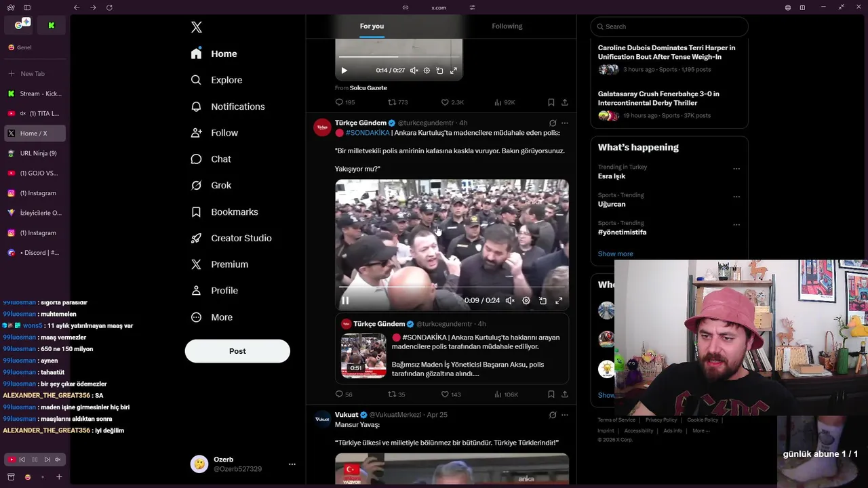This screenshot has height=488, width=868.
Task: Share the Türkçe Gündem tweet
Action: point(565,394)
